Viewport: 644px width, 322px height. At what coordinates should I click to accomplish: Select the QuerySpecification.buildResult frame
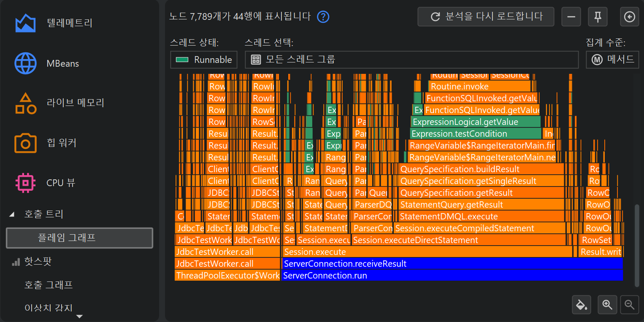(x=481, y=169)
